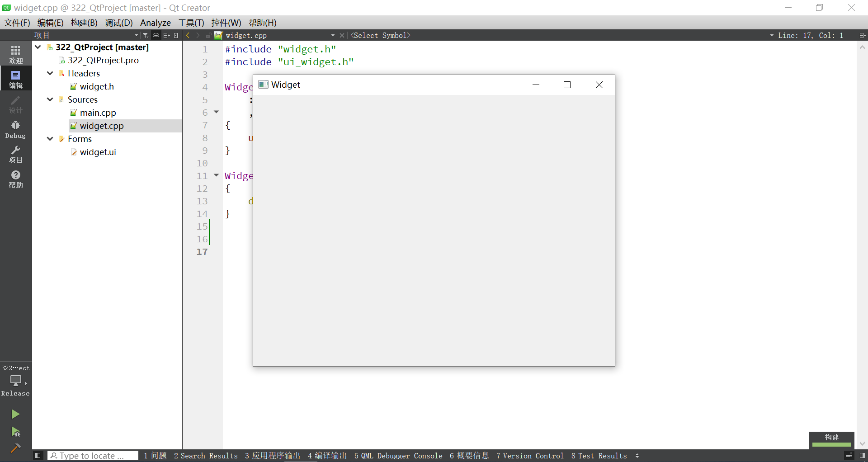Select 322_QtProject.pro in project tree
The image size is (868, 462).
[x=103, y=60]
